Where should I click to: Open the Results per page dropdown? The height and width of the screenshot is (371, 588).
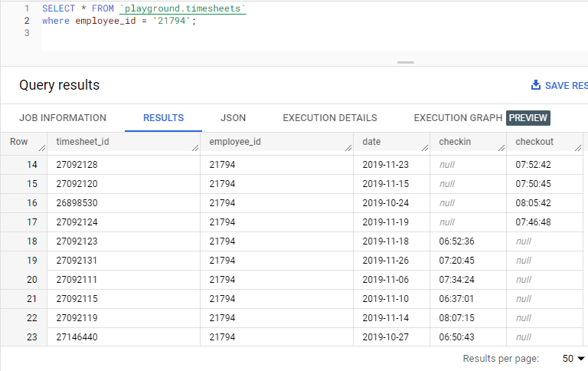tap(573, 359)
